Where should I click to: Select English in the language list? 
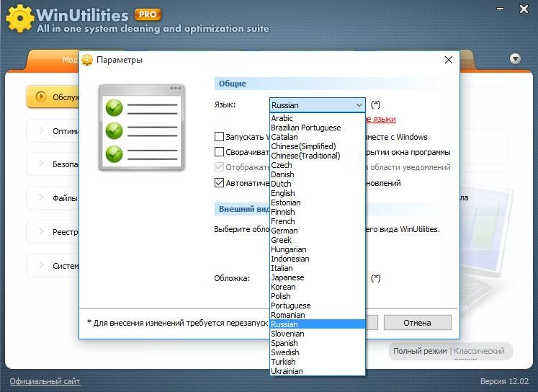(x=318, y=193)
